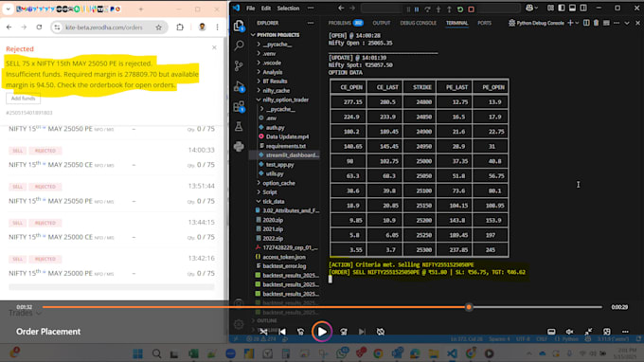
Task: Open the Python activity bar icon
Action: (239, 146)
